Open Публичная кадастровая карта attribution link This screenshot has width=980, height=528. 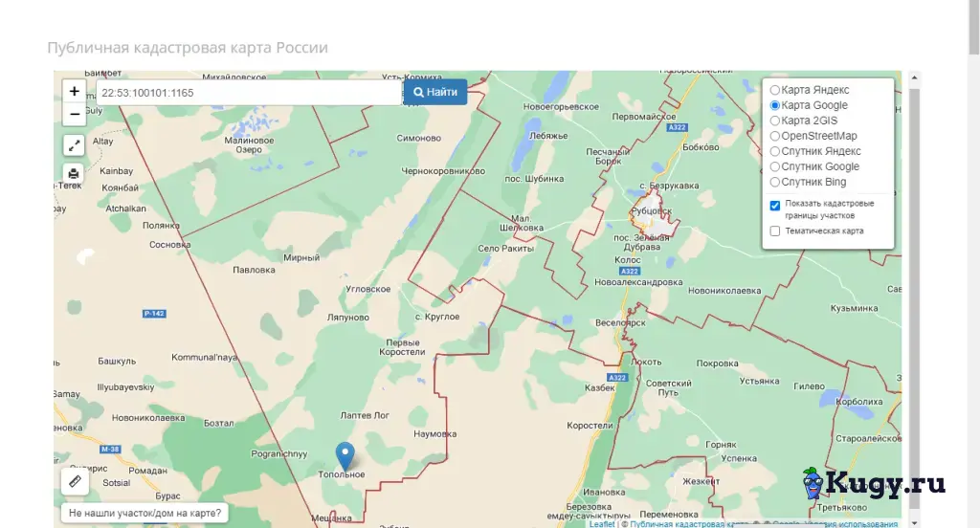tap(689, 524)
